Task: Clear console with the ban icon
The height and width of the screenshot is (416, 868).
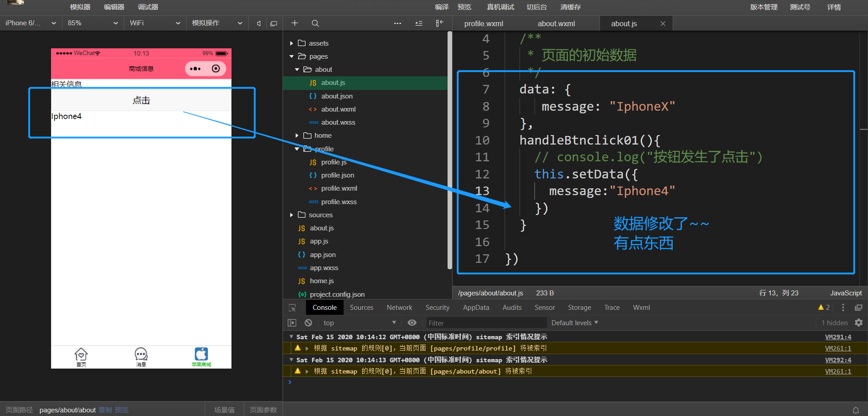Action: 308,323
